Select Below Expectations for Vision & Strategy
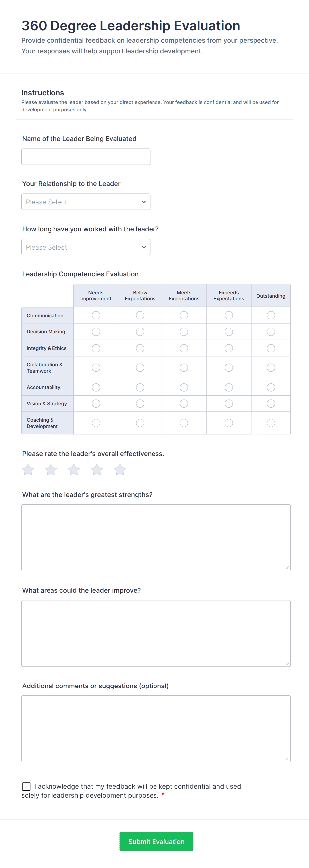Screen dimensions: 309x868 tap(140, 403)
